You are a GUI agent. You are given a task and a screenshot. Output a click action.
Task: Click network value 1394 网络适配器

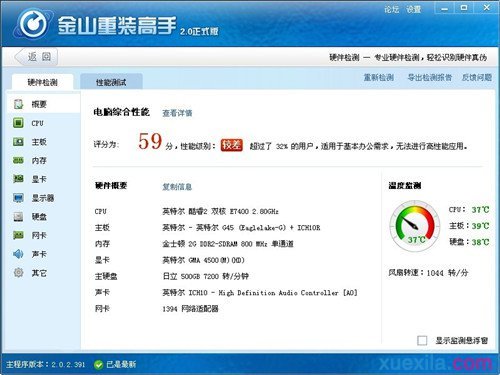coord(190,309)
